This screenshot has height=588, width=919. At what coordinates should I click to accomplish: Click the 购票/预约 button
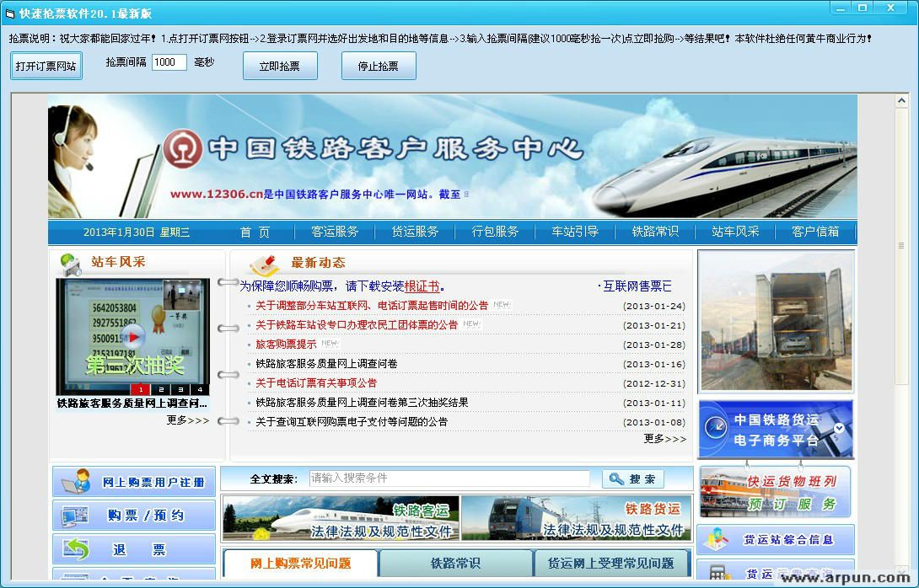click(x=134, y=516)
